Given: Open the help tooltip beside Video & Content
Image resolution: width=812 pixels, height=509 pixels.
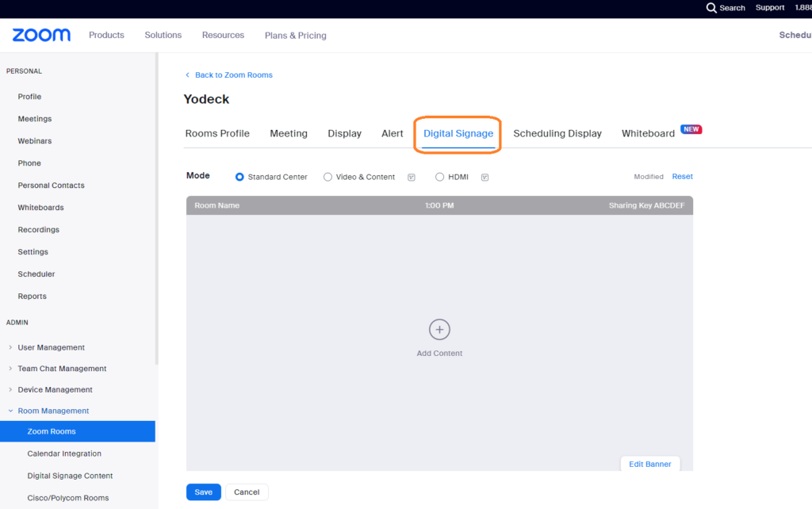Looking at the screenshot, I should click(412, 177).
